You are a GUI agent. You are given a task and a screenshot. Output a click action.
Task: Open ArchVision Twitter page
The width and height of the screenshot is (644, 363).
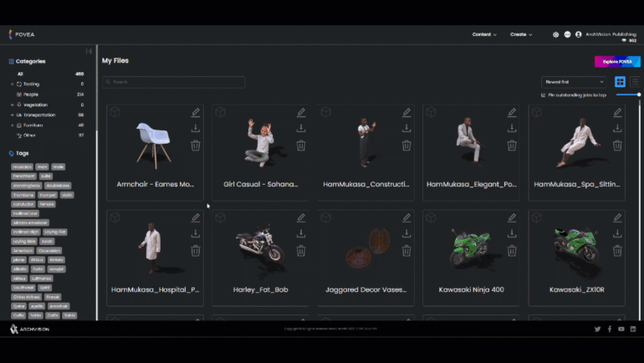pyautogui.click(x=598, y=329)
